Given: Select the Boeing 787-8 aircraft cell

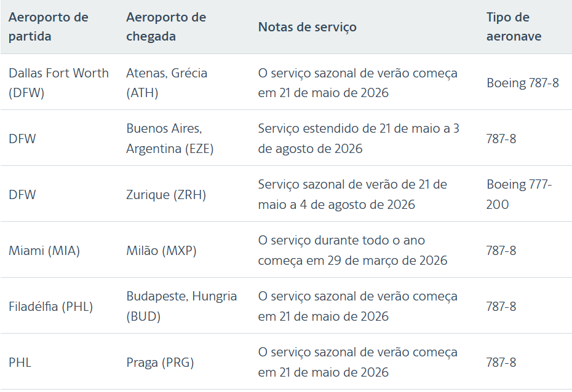Looking at the screenshot, I should coord(523,82).
